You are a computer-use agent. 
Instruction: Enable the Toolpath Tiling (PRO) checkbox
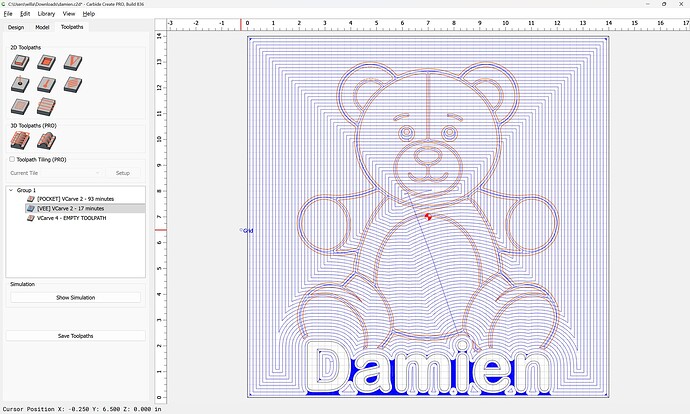(x=12, y=159)
